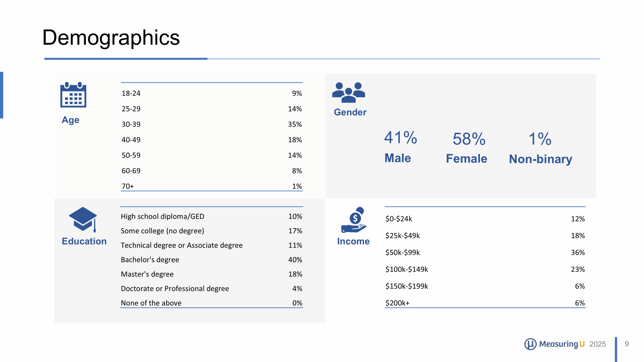Click the 2025 footer year text
This screenshot has width=644, height=362.
coord(597,344)
